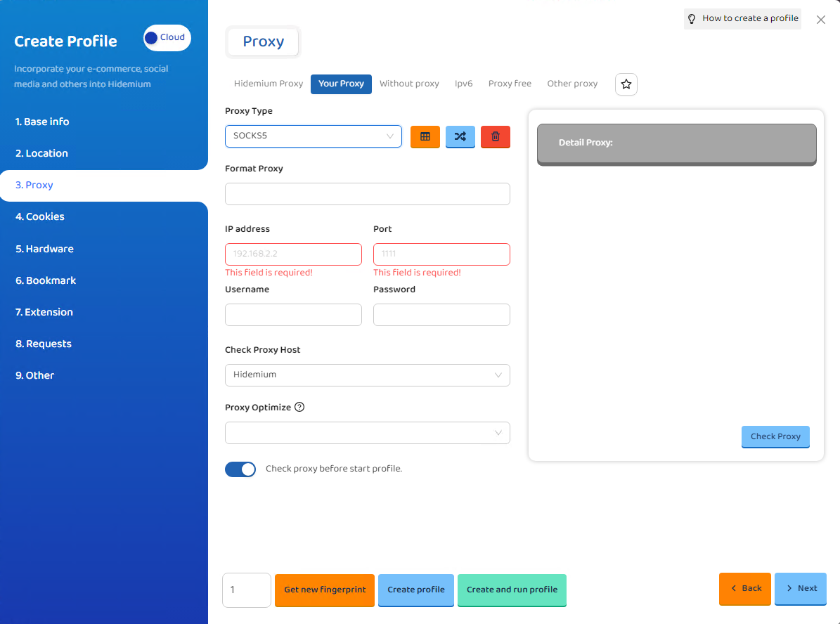Select the Without proxy tab
Image resolution: width=840 pixels, height=624 pixels.
pyautogui.click(x=409, y=84)
